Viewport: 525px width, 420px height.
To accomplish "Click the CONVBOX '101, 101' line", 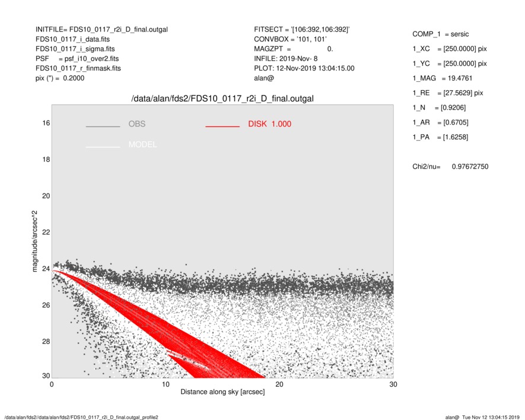I will (x=290, y=39).
